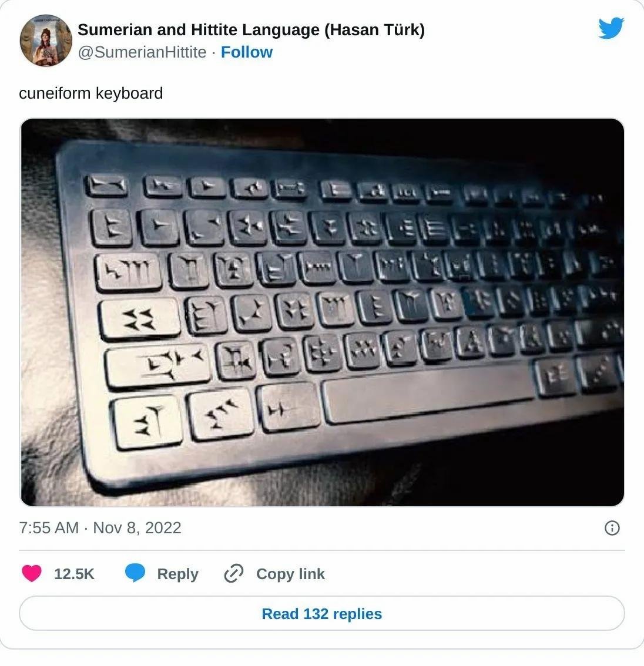Click the cuneiform keyboard tweet text
The width and height of the screenshot is (644, 666).
pos(91,93)
